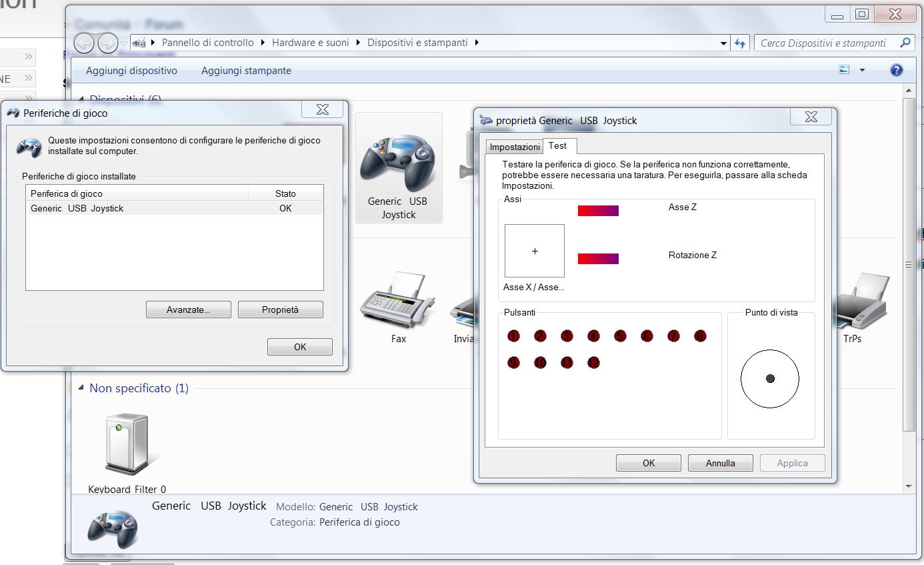Click the Asse Z axis indicator bar

pyautogui.click(x=598, y=211)
